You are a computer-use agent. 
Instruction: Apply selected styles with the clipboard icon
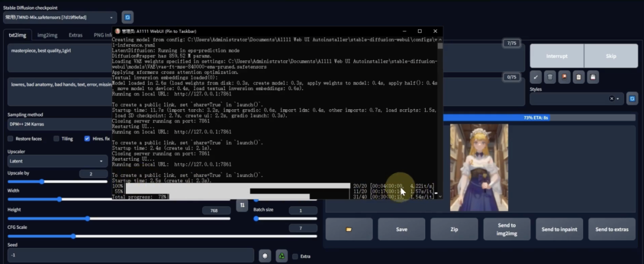click(578, 77)
